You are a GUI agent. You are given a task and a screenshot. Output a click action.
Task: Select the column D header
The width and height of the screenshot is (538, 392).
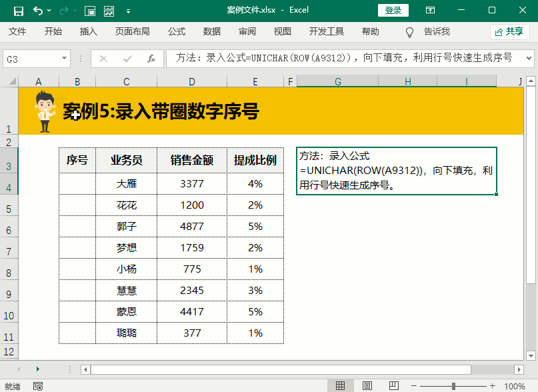(x=191, y=81)
